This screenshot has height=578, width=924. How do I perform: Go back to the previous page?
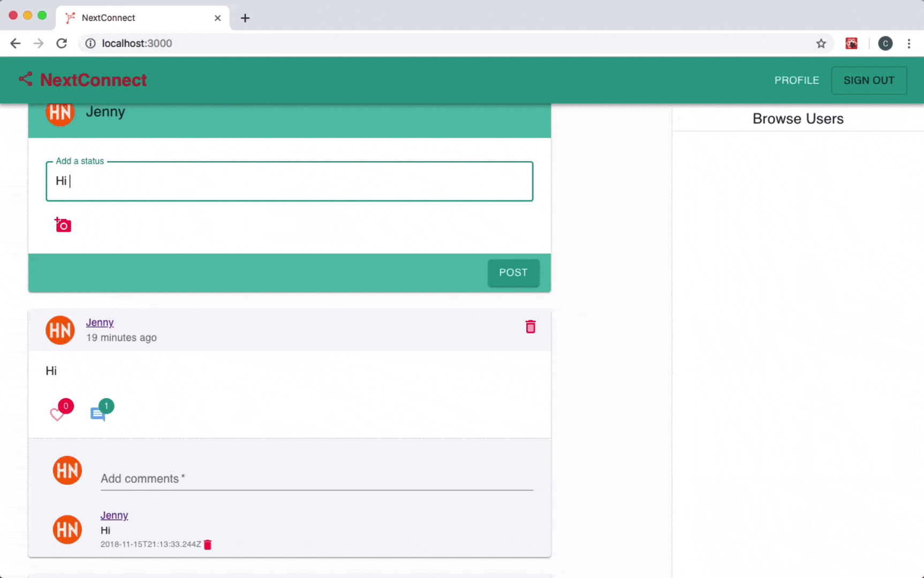tap(16, 43)
